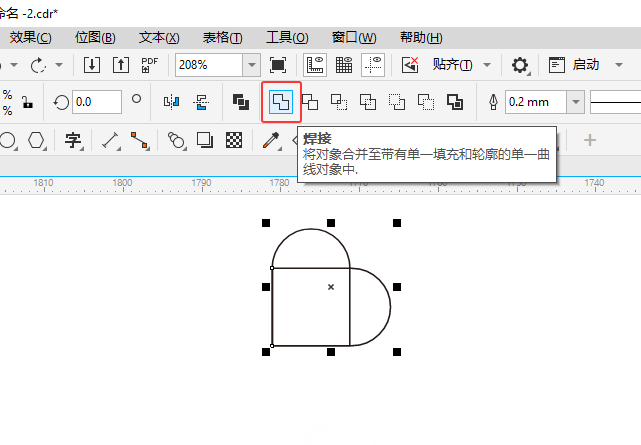
Task: Open the 帮助(H) menu
Action: coord(421,38)
